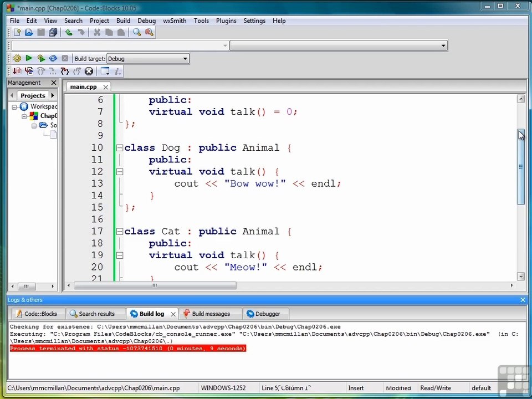The width and height of the screenshot is (532, 399).
Task: Select the main.cpp editor tab
Action: (x=84, y=87)
